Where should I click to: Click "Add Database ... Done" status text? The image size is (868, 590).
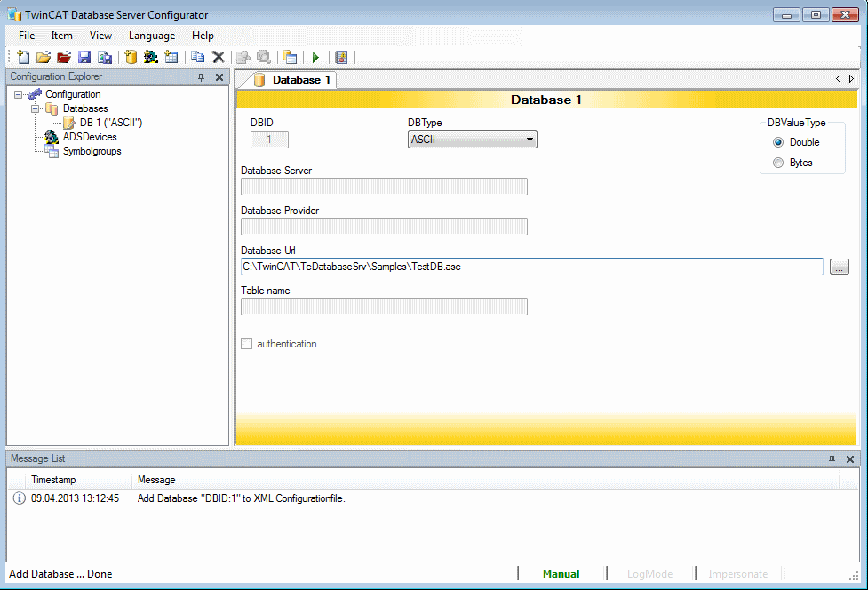click(x=60, y=574)
